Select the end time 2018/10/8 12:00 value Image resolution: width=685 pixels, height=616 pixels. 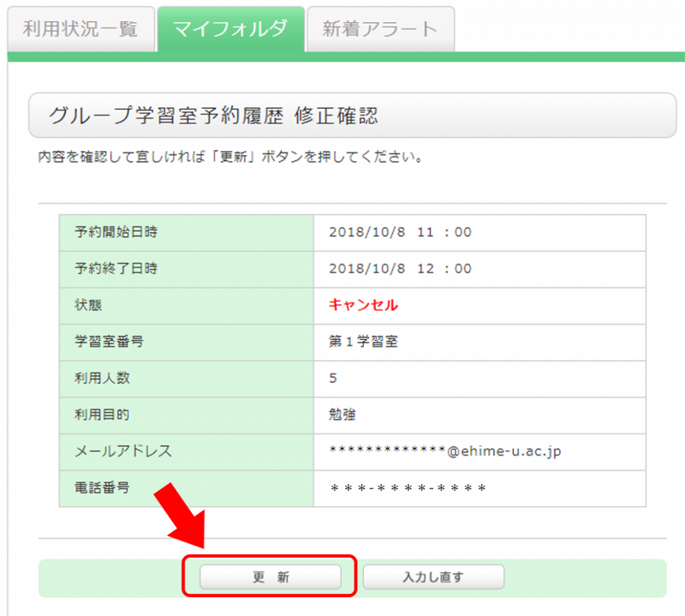(x=400, y=268)
